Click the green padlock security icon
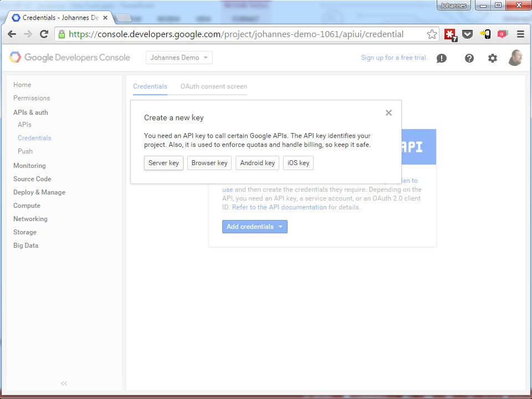 (x=62, y=34)
